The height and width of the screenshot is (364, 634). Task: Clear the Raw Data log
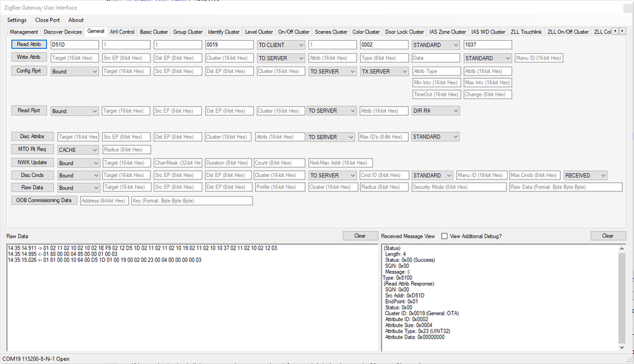tap(360, 236)
